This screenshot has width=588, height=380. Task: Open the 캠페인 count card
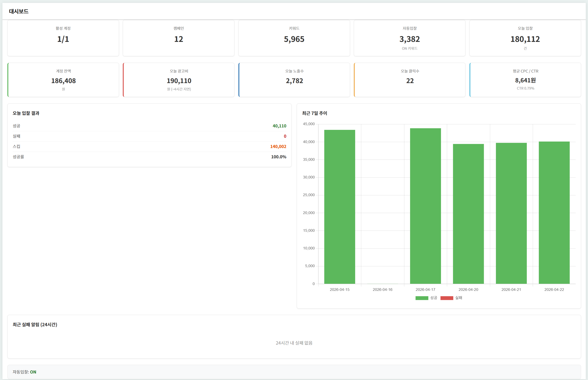coord(178,38)
